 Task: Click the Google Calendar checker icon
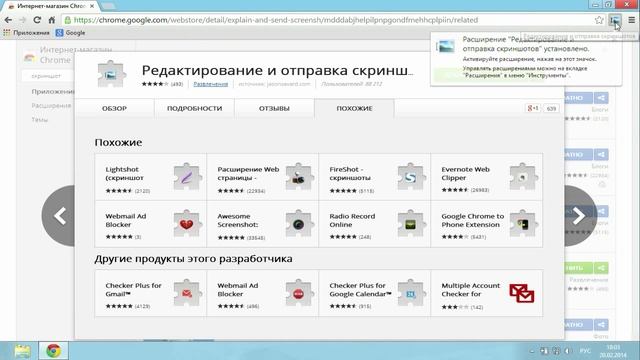(411, 293)
